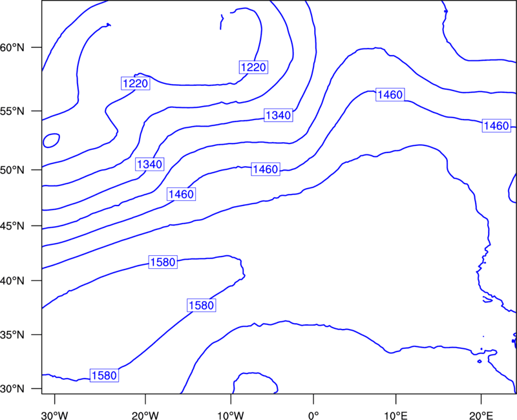Click the 30°W longitude axis label
The width and height of the screenshot is (517, 420).
coord(55,415)
